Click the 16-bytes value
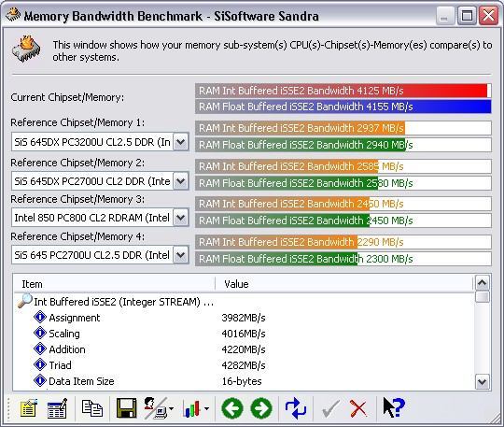This screenshot has width=504, height=427. [x=242, y=381]
